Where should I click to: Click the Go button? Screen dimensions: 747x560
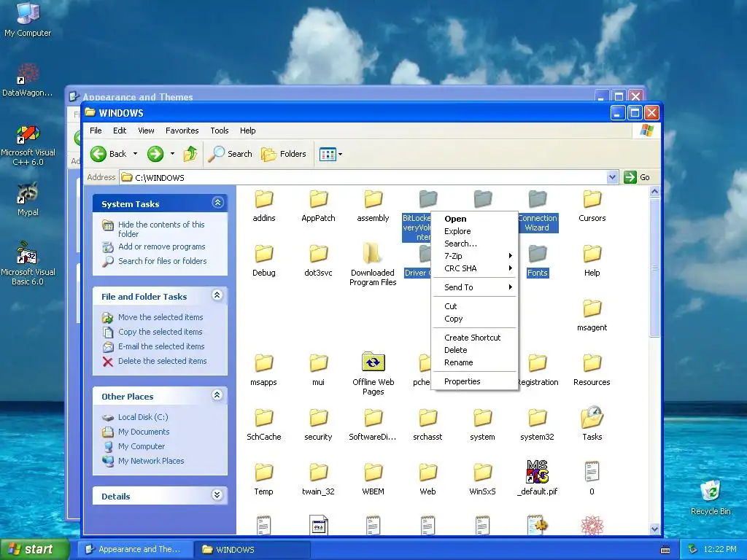[x=638, y=177]
